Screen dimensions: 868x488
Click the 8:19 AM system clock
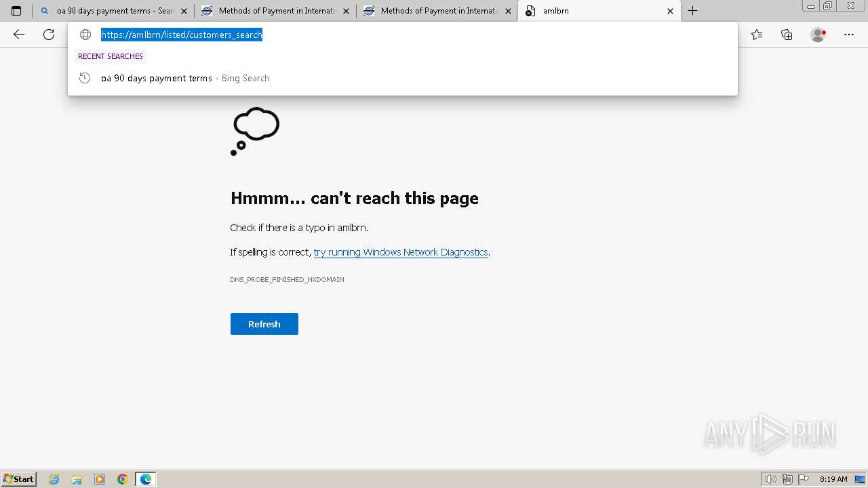pos(833,479)
